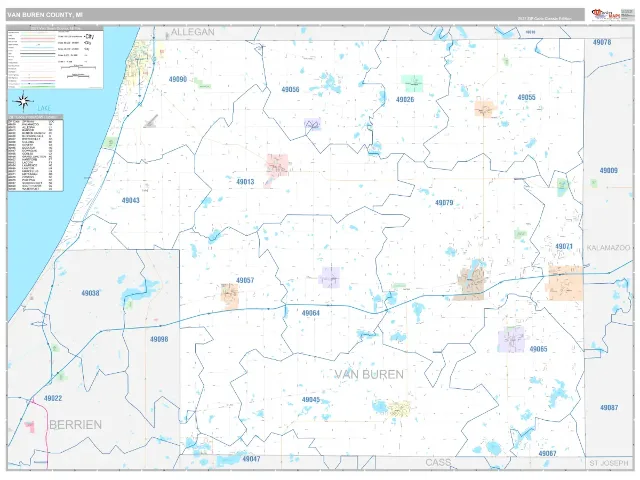640x480 pixels.
Task: Click ZIP code label 49079
Action: point(444,203)
